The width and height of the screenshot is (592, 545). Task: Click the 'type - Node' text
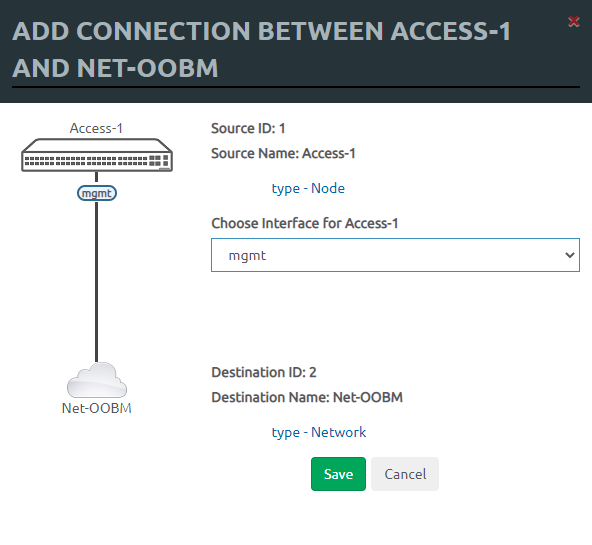pyautogui.click(x=308, y=188)
